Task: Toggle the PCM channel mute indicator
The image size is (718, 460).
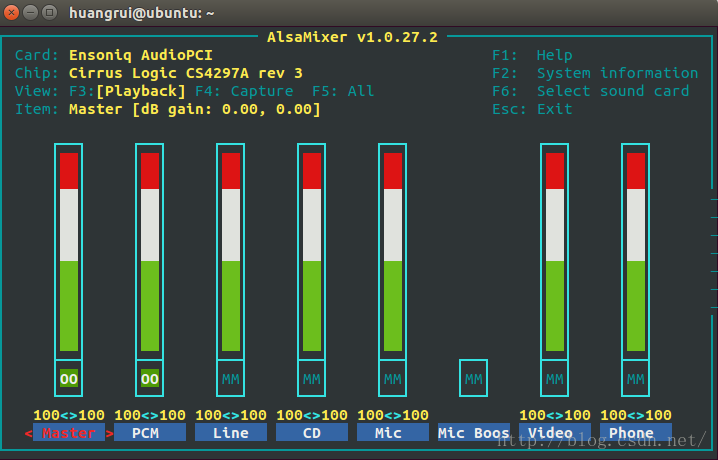Action: (x=150, y=379)
